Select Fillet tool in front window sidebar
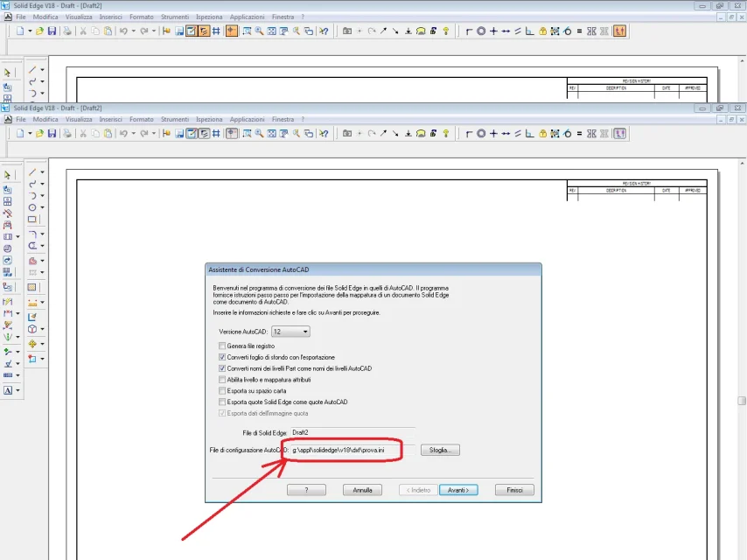This screenshot has width=747, height=560. (x=31, y=234)
